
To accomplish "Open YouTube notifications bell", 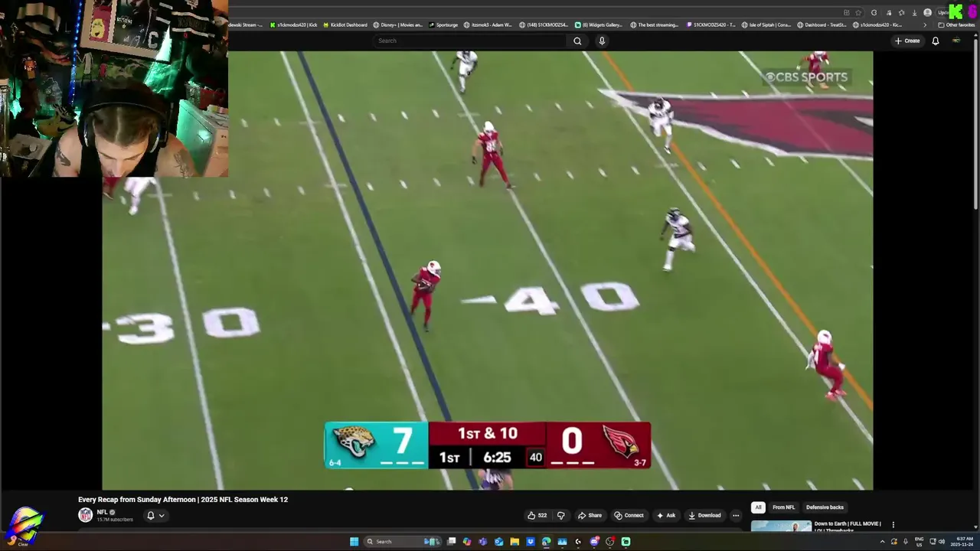I will click(935, 41).
